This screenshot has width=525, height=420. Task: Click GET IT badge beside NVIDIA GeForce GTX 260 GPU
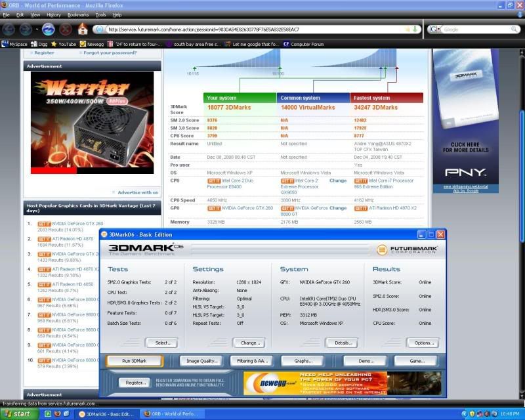pyautogui.click(x=214, y=208)
